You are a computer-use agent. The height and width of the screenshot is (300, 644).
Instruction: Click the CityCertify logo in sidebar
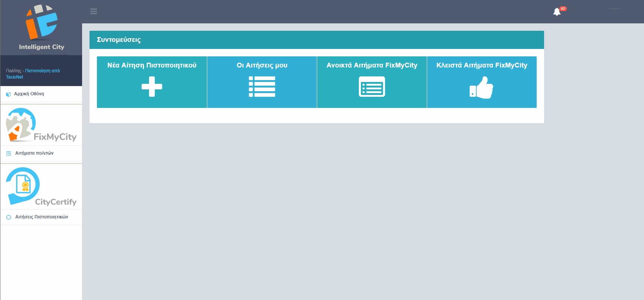click(x=41, y=187)
